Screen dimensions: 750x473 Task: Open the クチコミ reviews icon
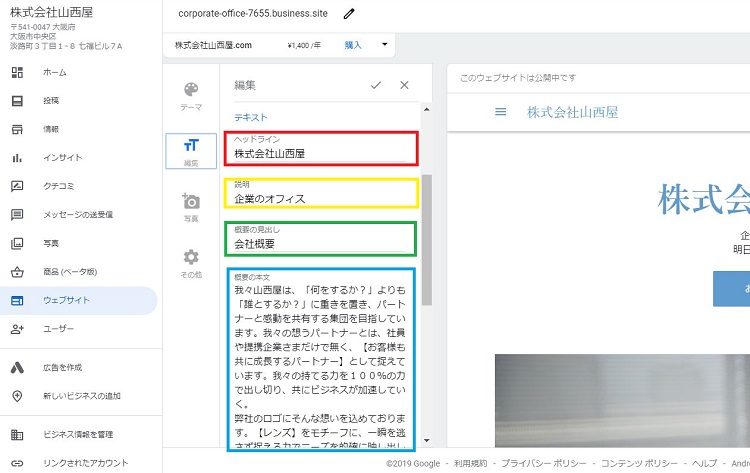point(17,186)
